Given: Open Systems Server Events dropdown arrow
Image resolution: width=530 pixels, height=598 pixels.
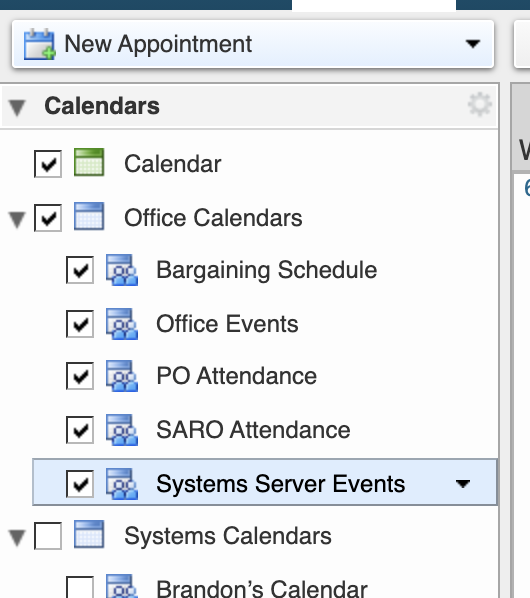Looking at the screenshot, I should (463, 484).
